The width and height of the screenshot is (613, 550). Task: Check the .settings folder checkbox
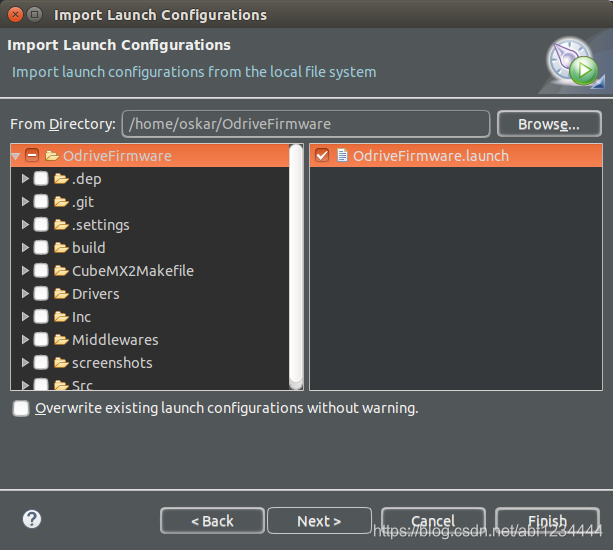[x=41, y=224]
